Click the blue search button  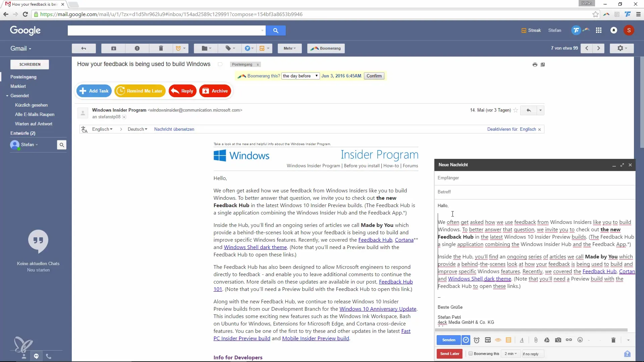(276, 31)
